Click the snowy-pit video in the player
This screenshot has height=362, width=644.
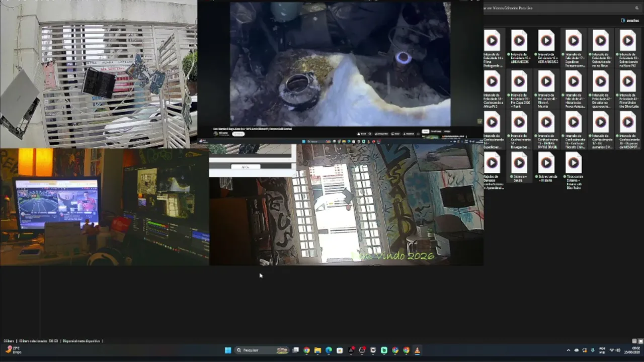tap(340, 64)
